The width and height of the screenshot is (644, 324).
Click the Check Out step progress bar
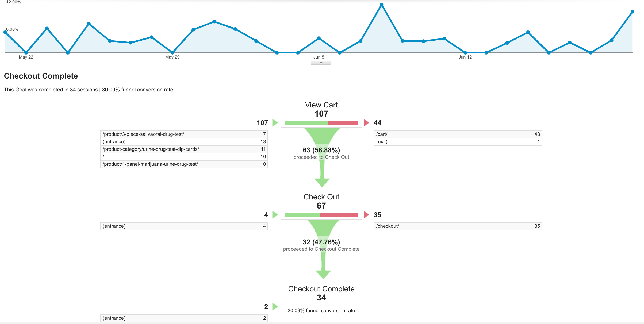[x=321, y=215]
